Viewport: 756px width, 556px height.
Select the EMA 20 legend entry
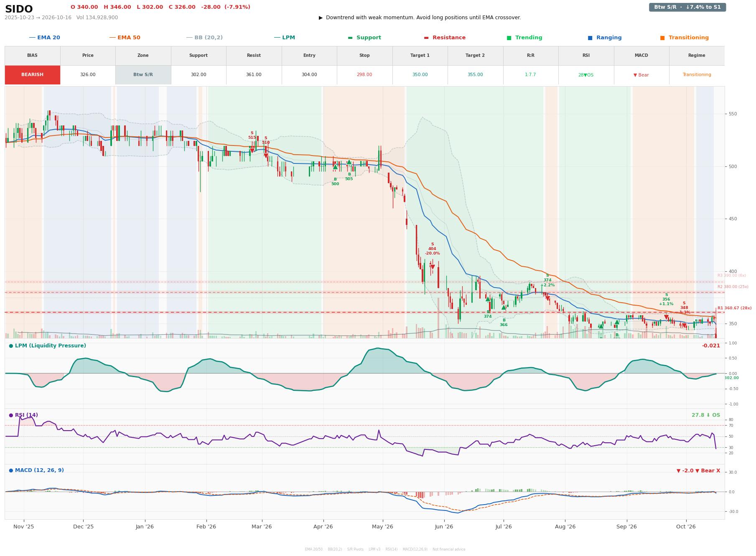coord(44,38)
